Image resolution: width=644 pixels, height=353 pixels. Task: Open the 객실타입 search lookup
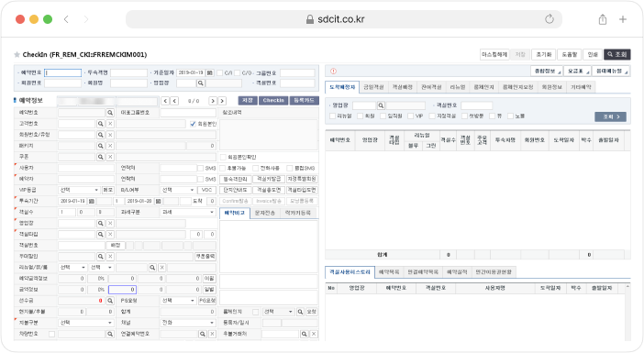click(x=101, y=235)
